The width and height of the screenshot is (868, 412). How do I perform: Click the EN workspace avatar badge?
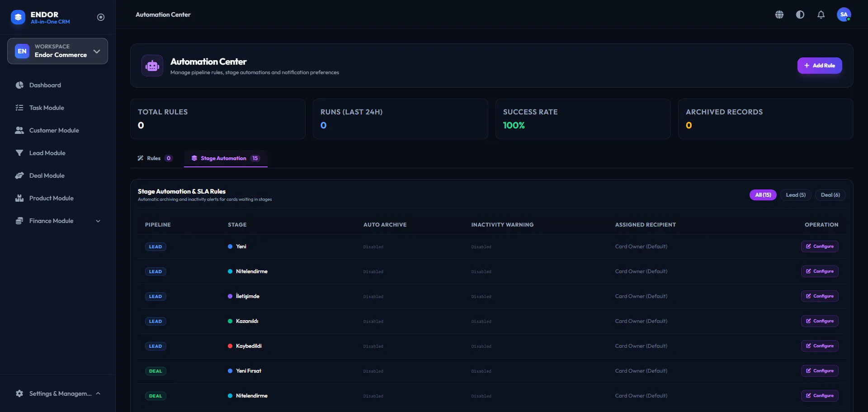22,51
